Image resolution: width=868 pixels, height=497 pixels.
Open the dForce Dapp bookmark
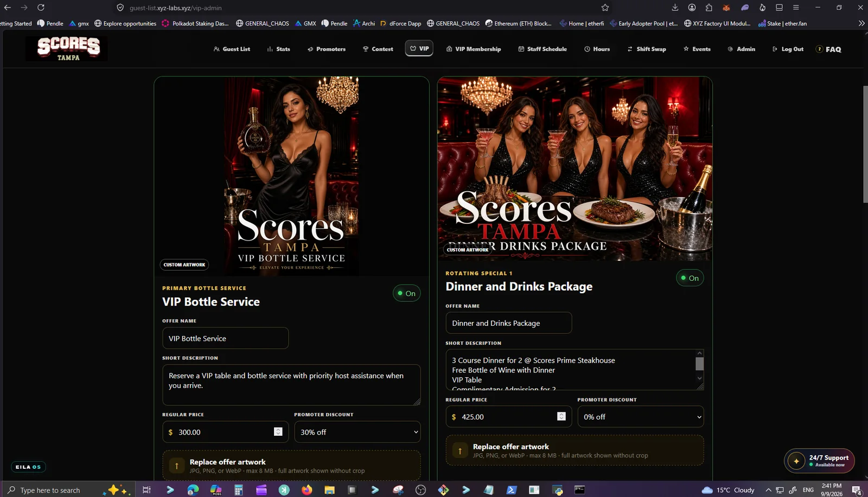click(400, 23)
